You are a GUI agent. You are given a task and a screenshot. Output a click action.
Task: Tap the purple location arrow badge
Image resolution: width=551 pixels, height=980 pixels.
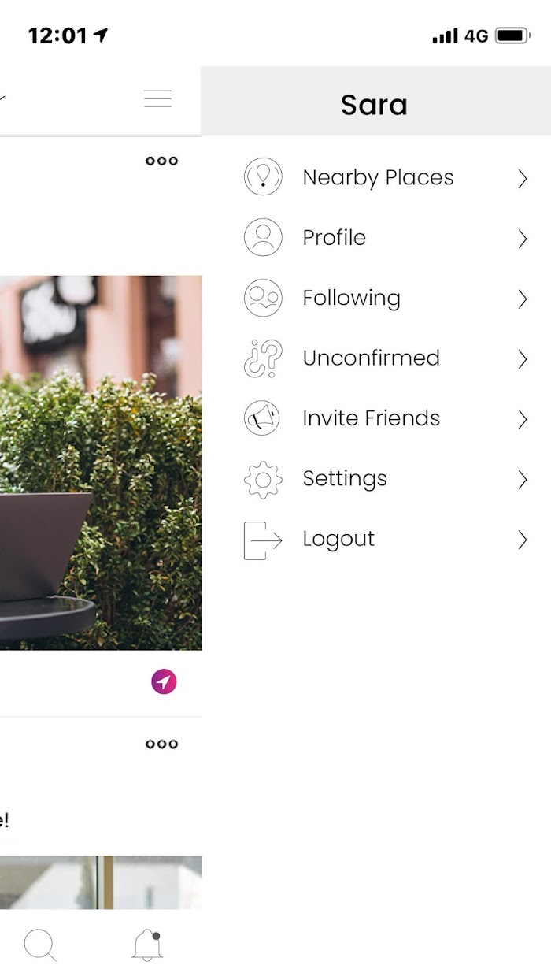[x=164, y=682]
